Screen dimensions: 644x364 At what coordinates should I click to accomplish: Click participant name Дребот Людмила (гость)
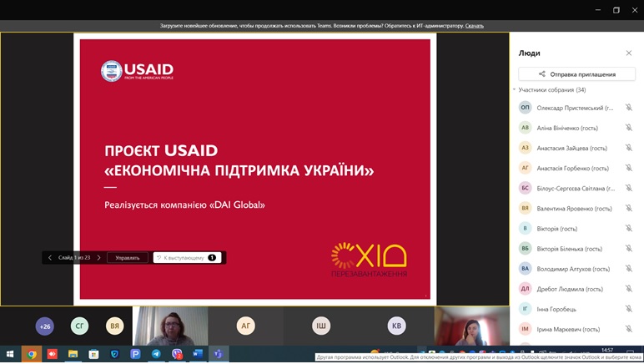[x=570, y=289]
